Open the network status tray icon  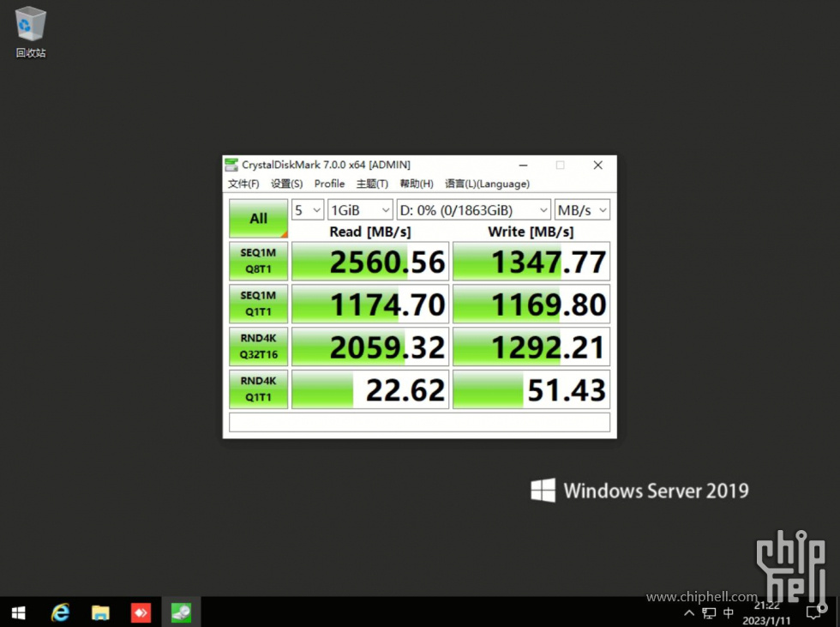tap(708, 612)
